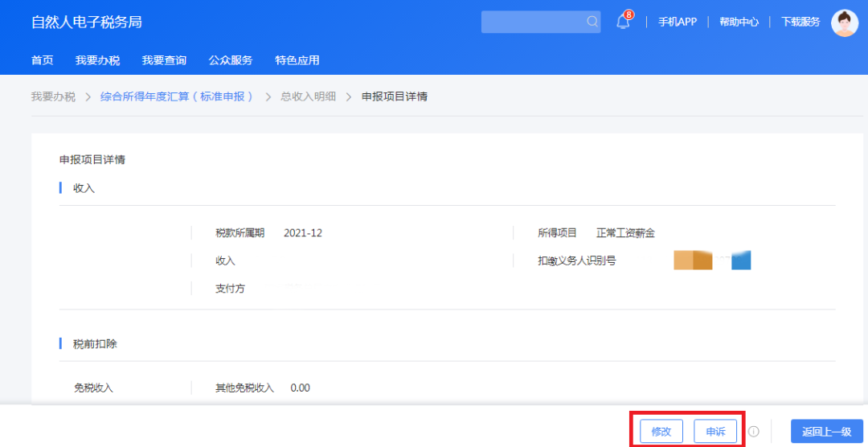Click the 收入 section heading
Viewport: 868px width, 447px height.
tap(84, 188)
